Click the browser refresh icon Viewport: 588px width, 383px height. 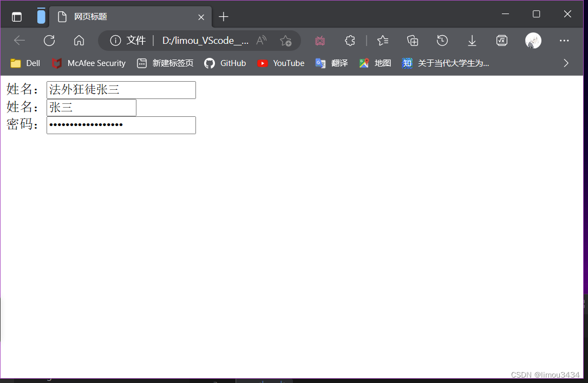[x=49, y=41]
